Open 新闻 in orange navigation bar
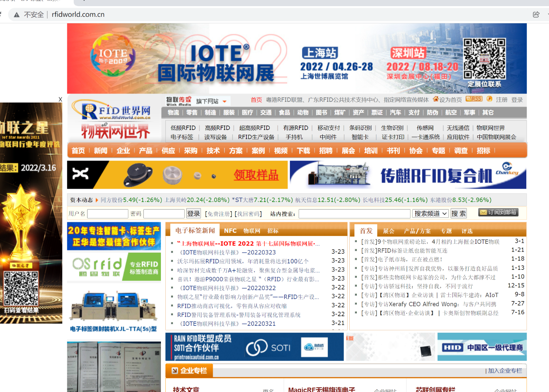The height and width of the screenshot is (392, 549). (101, 151)
